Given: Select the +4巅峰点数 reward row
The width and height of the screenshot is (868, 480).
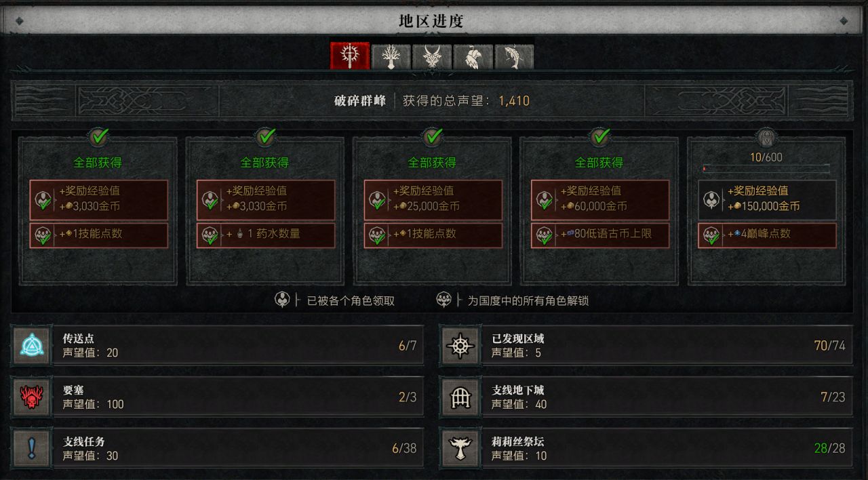Looking at the screenshot, I should (x=767, y=235).
